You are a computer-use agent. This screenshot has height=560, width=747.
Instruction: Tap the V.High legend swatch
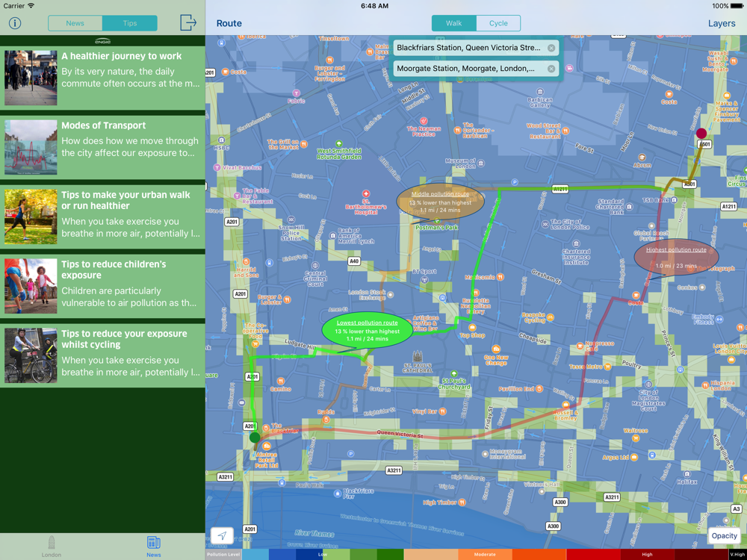(737, 554)
